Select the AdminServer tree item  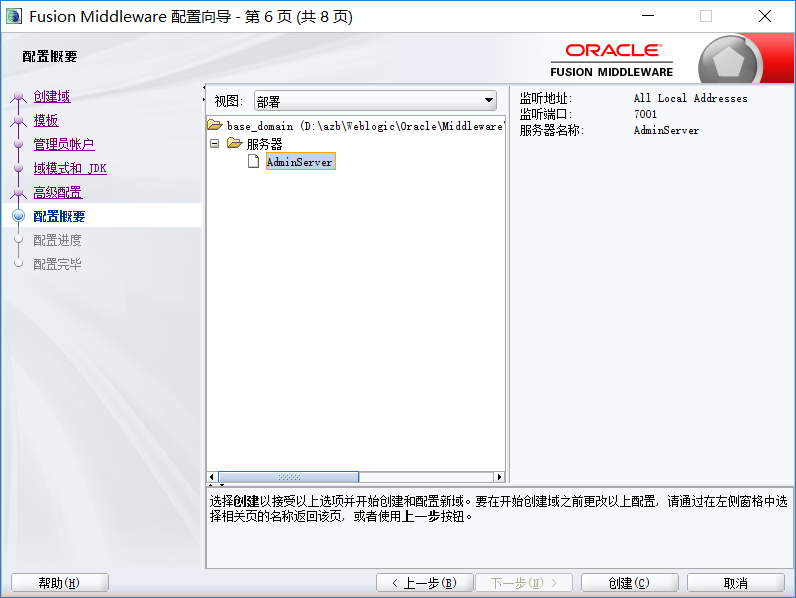(300, 161)
